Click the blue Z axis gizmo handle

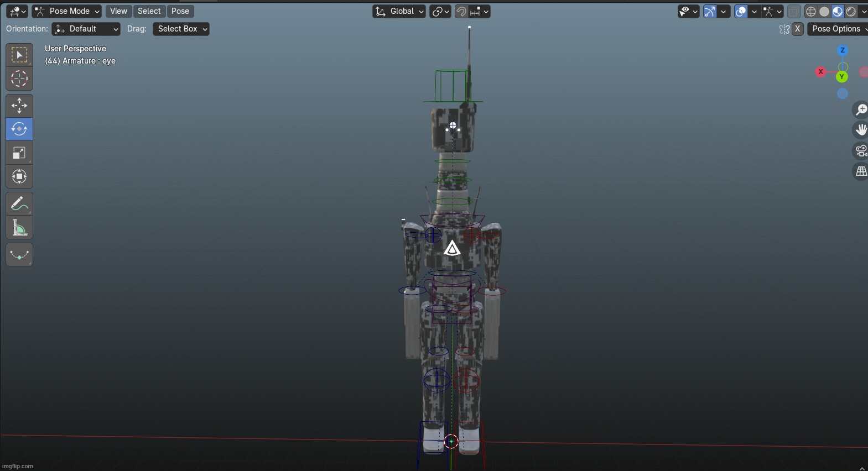coord(843,50)
